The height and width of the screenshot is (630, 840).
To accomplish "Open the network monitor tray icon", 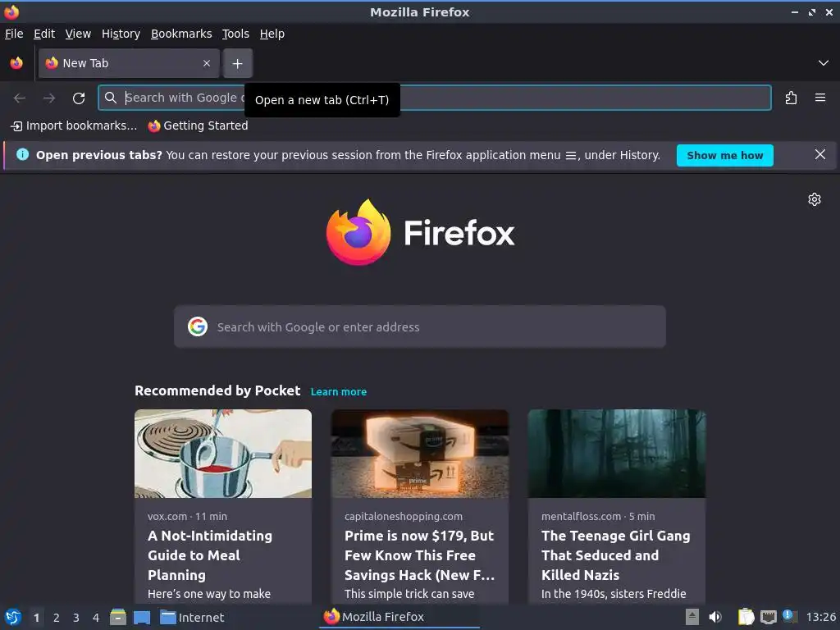I will click(x=768, y=617).
